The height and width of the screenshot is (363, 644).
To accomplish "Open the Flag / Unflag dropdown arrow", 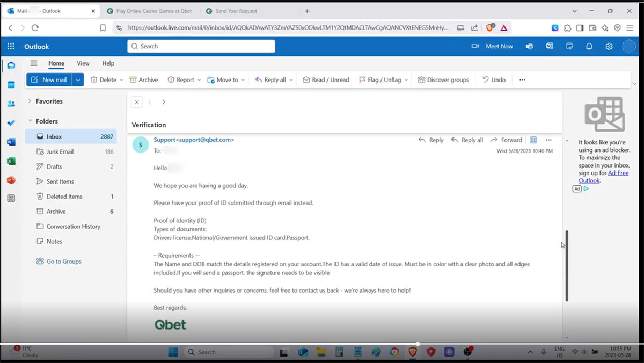I will pyautogui.click(x=406, y=80).
